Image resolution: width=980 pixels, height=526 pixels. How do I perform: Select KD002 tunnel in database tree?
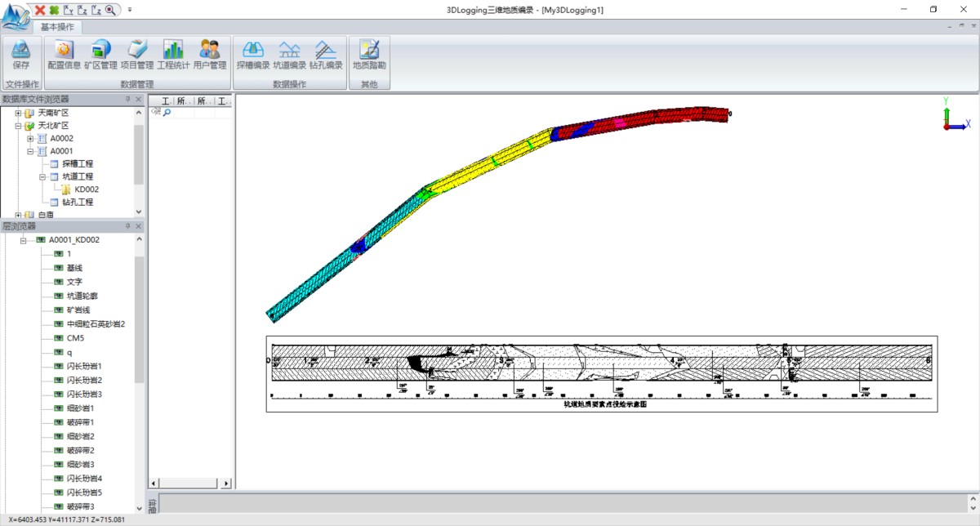[x=86, y=189]
